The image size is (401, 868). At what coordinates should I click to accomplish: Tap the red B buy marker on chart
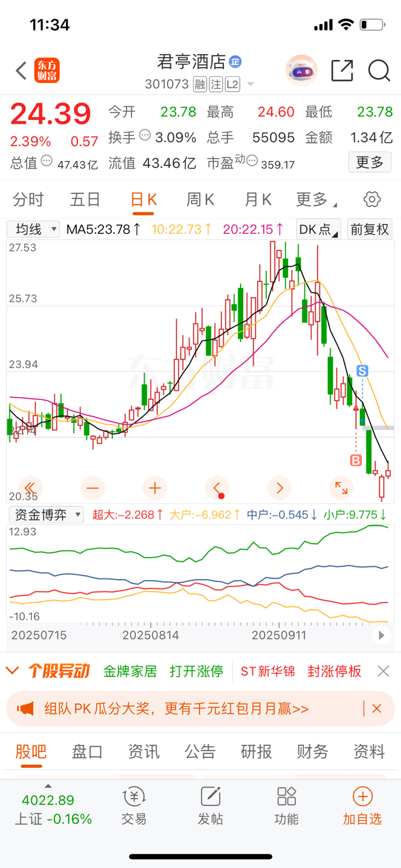[x=356, y=460]
